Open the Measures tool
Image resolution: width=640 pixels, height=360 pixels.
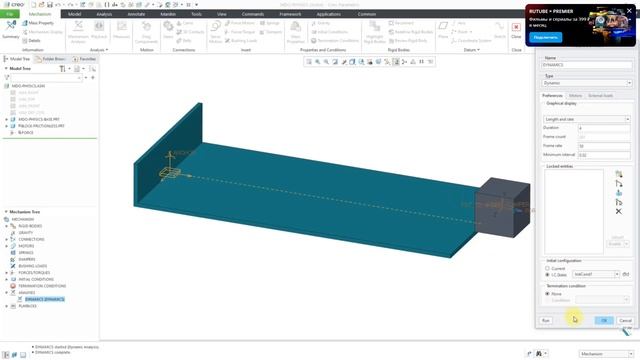121,30
